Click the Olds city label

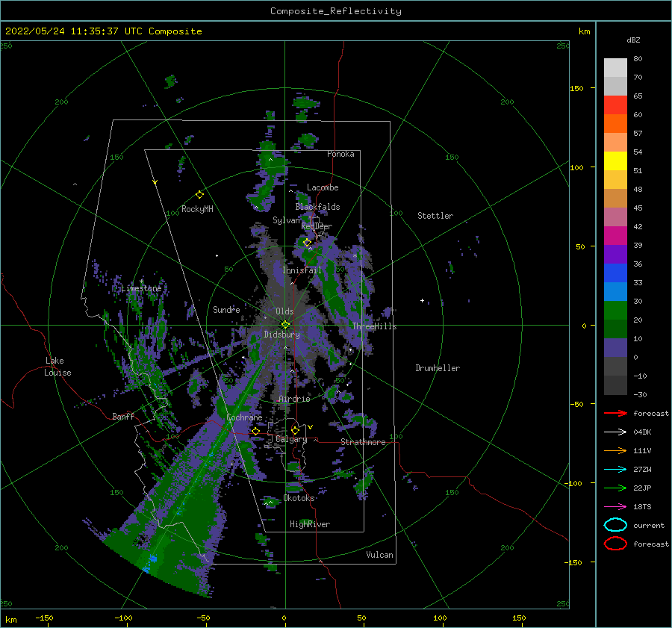284,311
